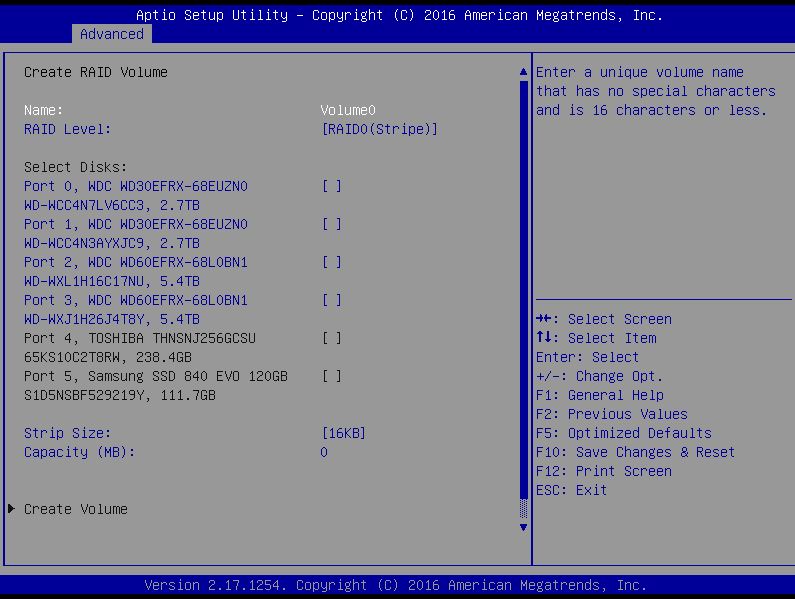
Task: Click serial text WD-WXJ1H26J4T8Y, 5.4TB
Action: tap(112, 320)
